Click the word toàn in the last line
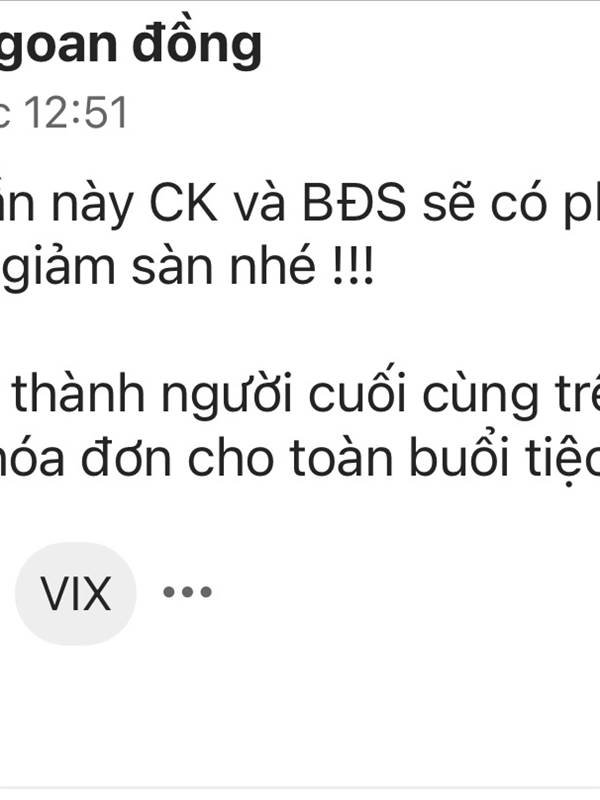 pyautogui.click(x=342, y=457)
